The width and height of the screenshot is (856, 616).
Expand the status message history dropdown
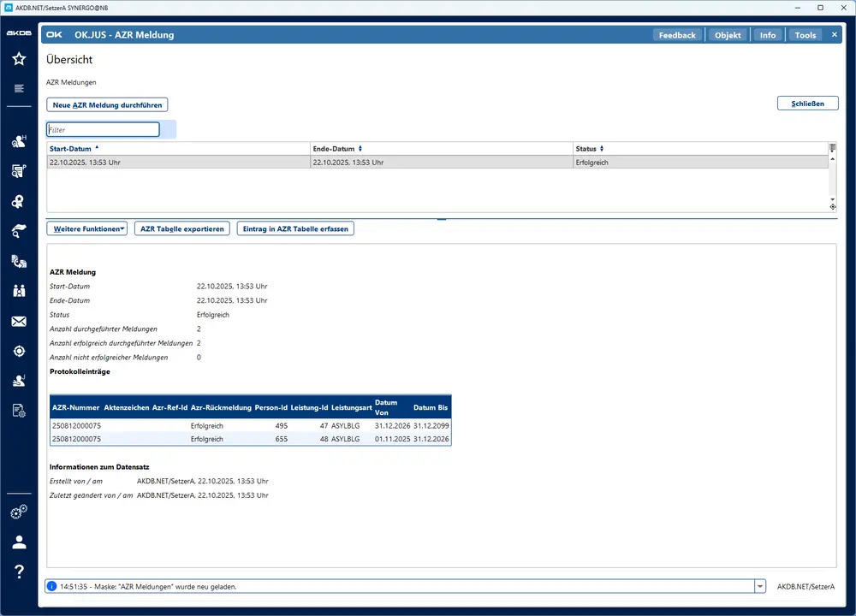click(x=759, y=587)
